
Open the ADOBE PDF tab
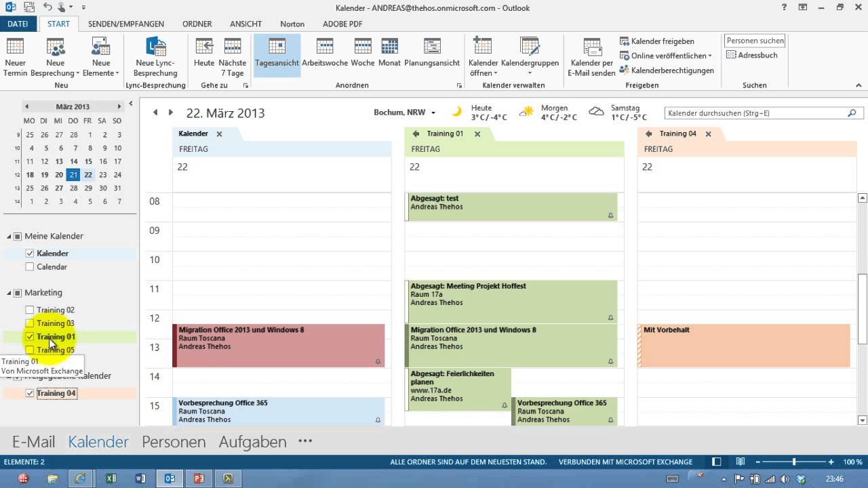tap(342, 24)
